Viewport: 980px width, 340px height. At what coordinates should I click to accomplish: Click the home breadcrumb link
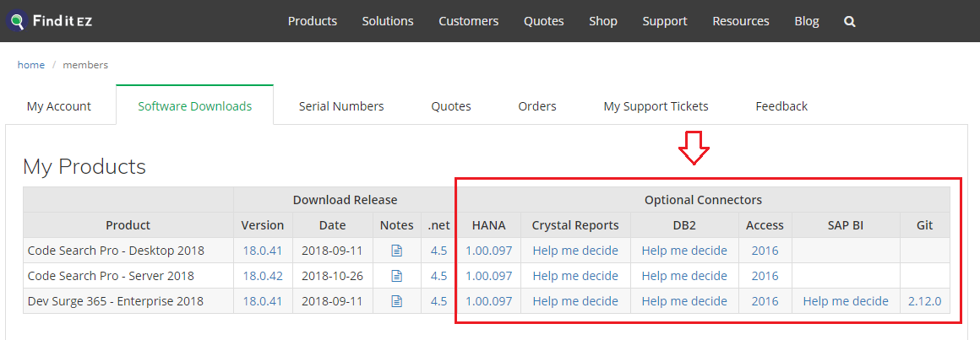[31, 65]
